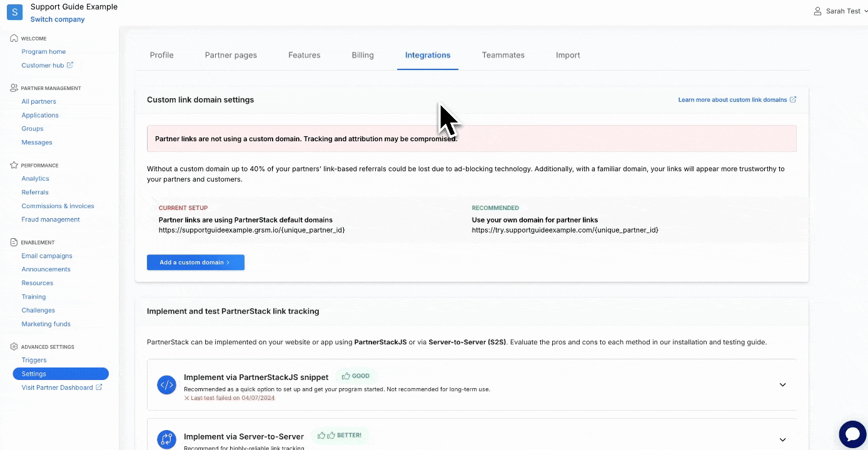Viewport: 868px width, 450px height.
Task: Open Training page
Action: coord(34,297)
